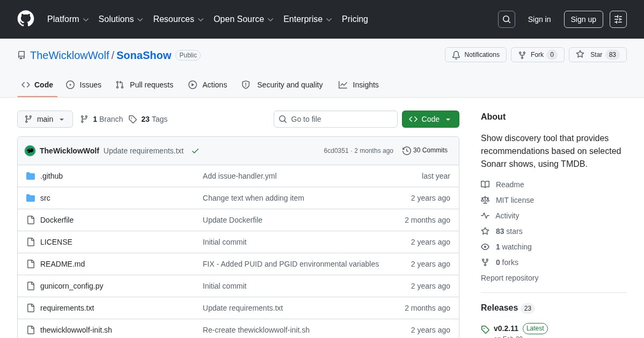The image size is (644, 338).
Task: Click the history clock icon for commits
Action: click(x=407, y=151)
